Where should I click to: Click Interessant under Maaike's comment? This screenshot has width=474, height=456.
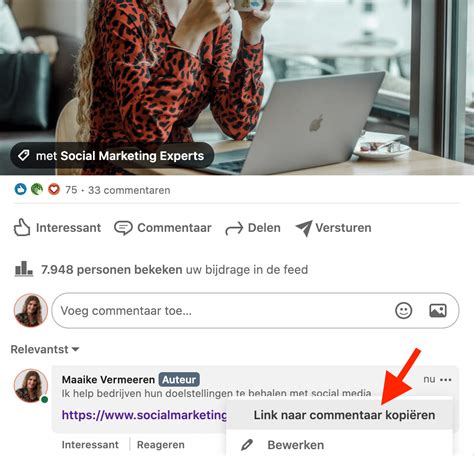coord(90,445)
